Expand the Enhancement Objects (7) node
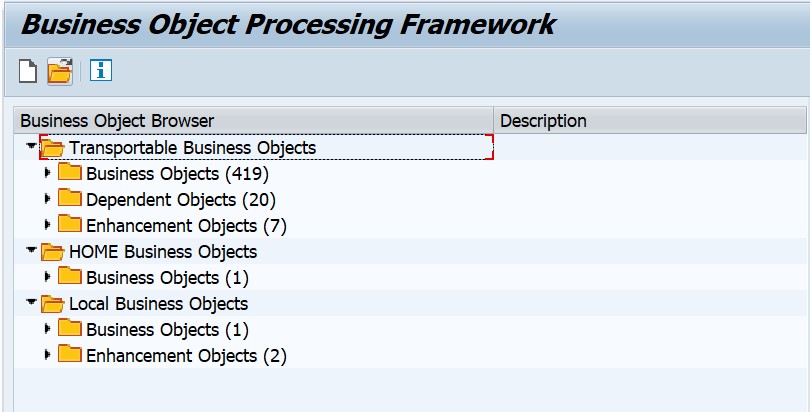The height and width of the screenshot is (412, 810). (48, 225)
